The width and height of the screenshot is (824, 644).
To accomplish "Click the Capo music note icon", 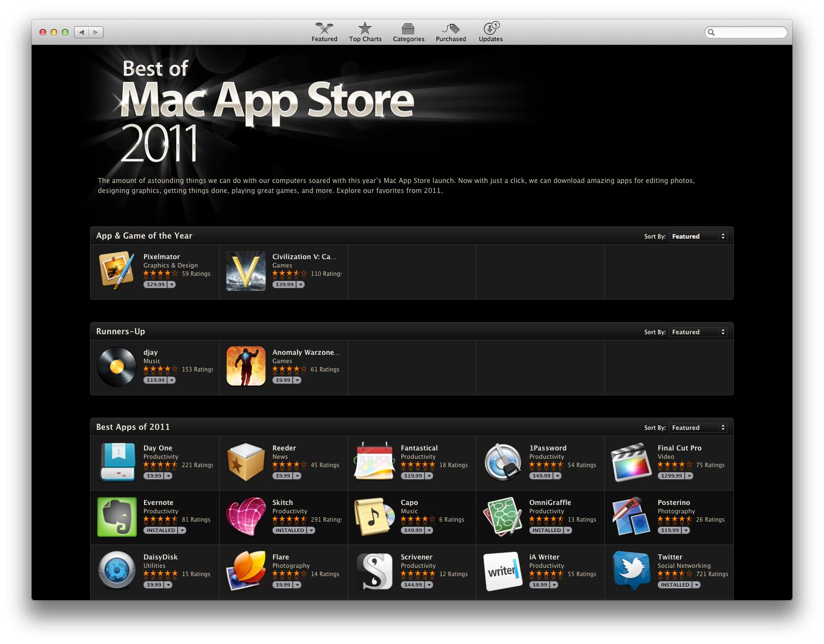I will point(374,517).
